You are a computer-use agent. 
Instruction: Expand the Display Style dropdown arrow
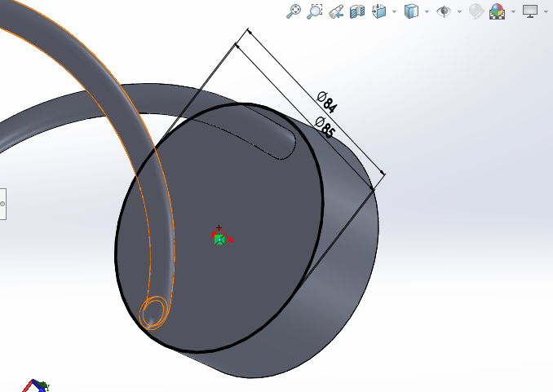(x=427, y=11)
